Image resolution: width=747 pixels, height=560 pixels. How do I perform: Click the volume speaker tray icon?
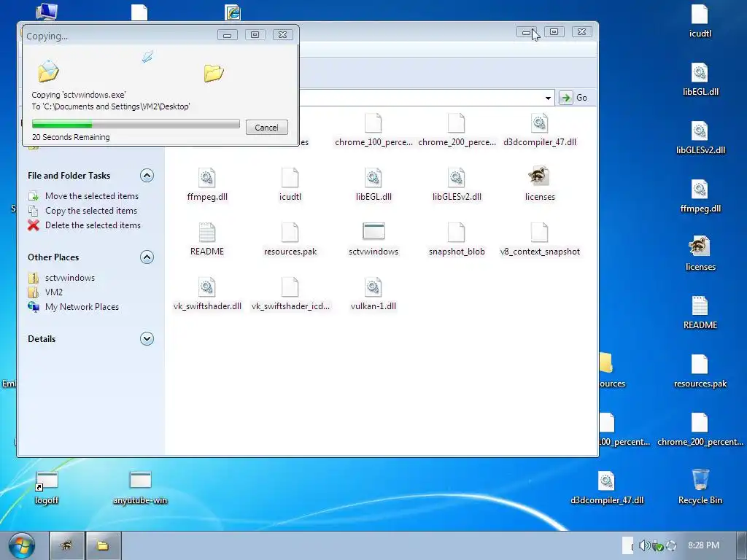pyautogui.click(x=645, y=545)
